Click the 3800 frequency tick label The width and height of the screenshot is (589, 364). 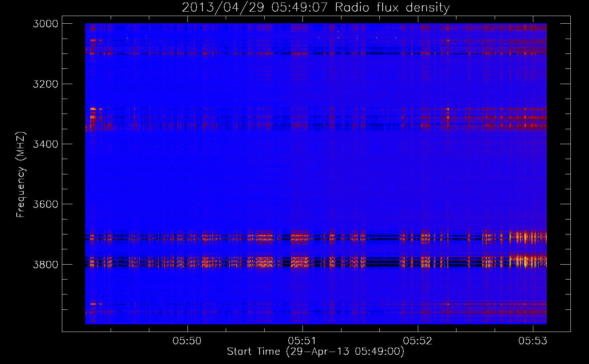46,264
